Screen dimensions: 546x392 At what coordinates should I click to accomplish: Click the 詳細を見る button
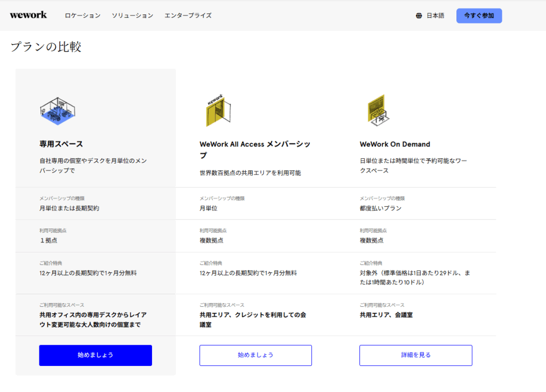coord(416,355)
